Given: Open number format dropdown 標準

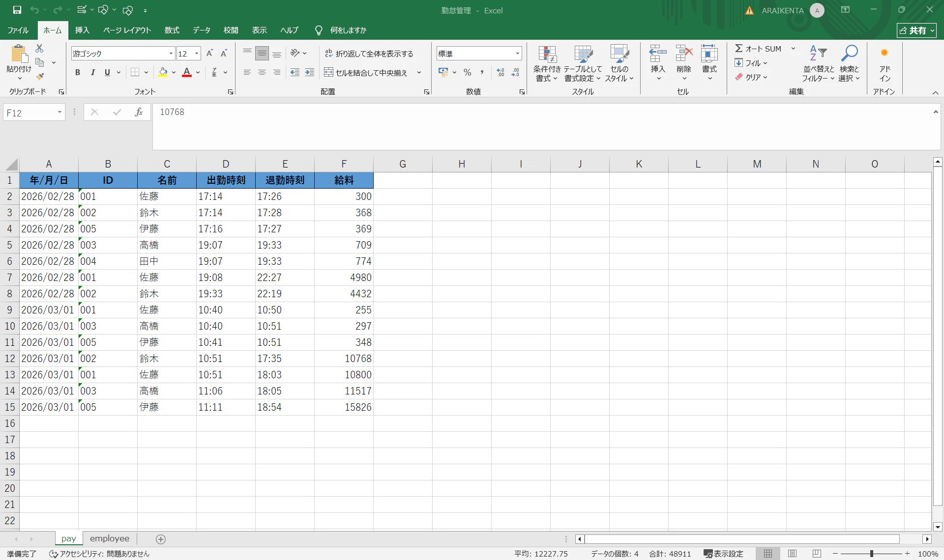Looking at the screenshot, I should (x=517, y=54).
